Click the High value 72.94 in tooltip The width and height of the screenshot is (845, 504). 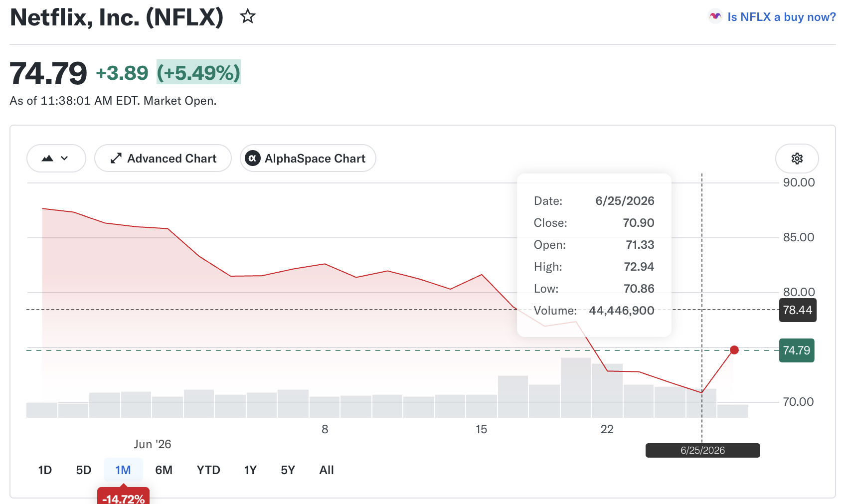click(x=639, y=267)
